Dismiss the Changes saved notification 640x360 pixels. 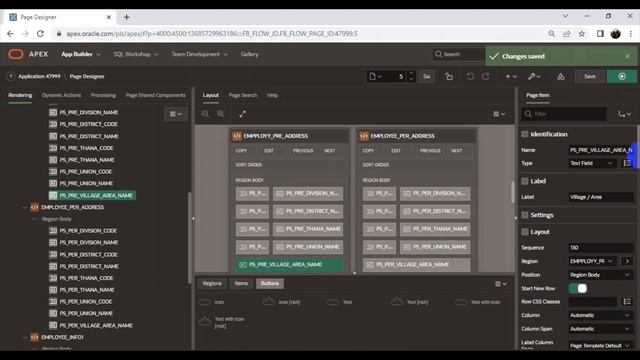627,56
